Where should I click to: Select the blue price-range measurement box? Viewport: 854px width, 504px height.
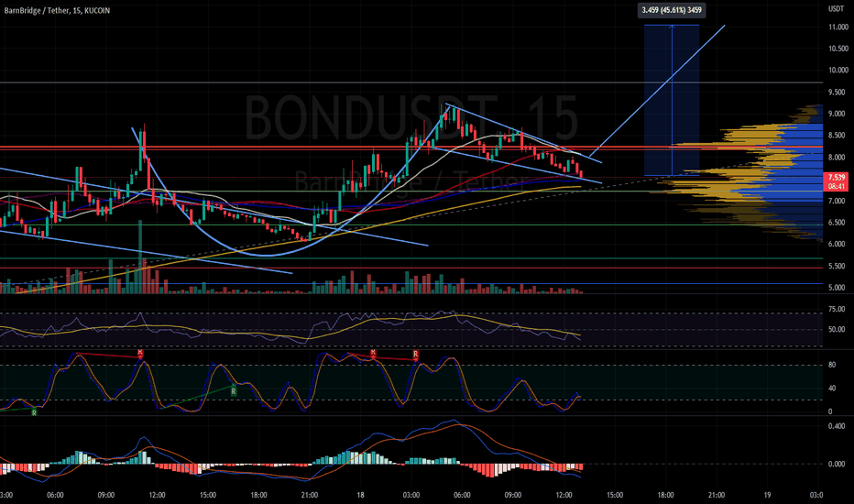[672, 100]
